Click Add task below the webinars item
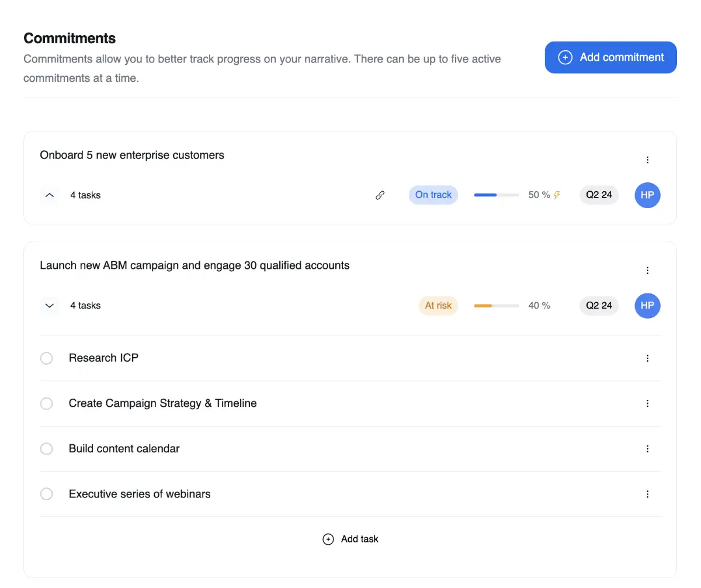The height and width of the screenshot is (588, 701). (x=350, y=539)
